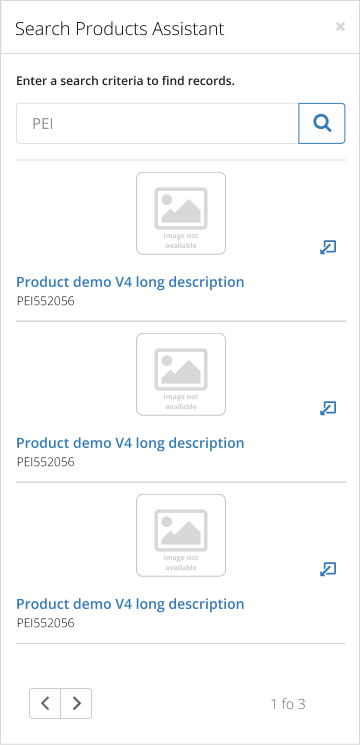
Task: Select the third image-not-available thumbnail
Action: click(181, 535)
